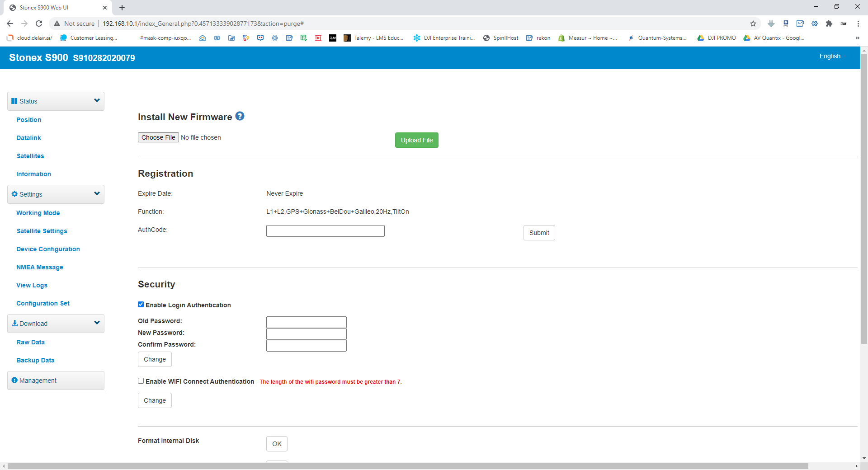Focus the Confirm Password field

(307, 346)
